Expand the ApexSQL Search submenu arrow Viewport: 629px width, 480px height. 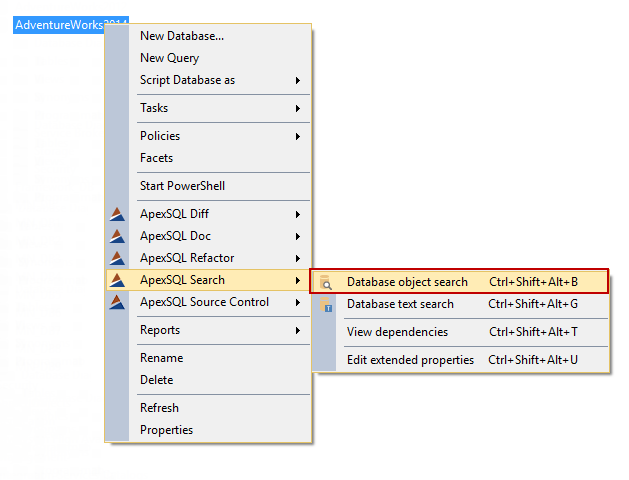tap(298, 280)
